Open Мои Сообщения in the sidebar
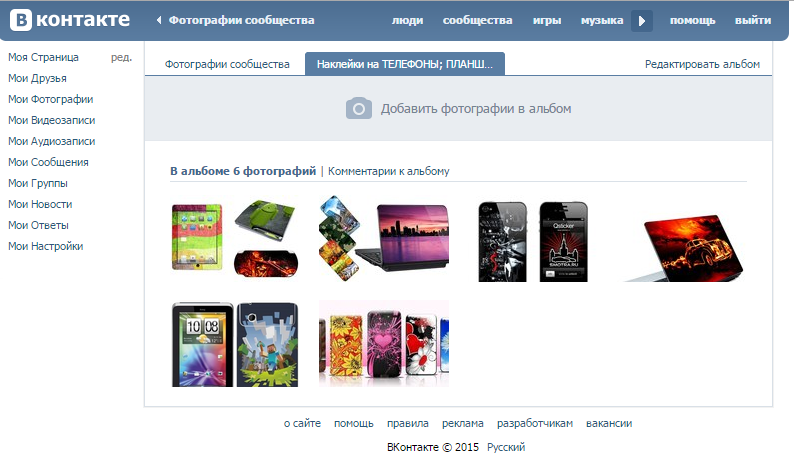This screenshot has height=456, width=794. point(49,162)
